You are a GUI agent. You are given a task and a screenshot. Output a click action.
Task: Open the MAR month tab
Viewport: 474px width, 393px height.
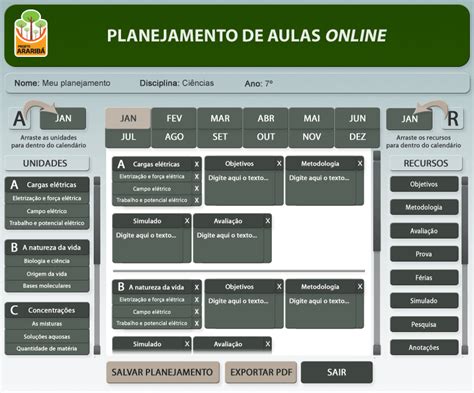pos(220,118)
